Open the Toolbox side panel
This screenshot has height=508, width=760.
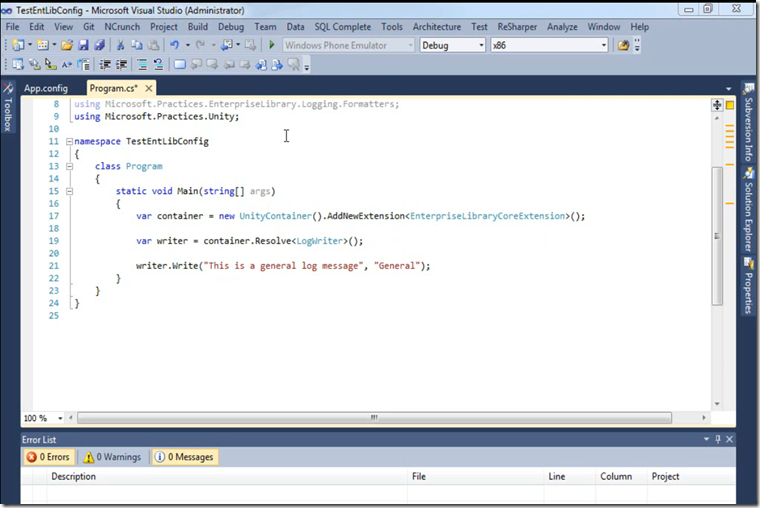click(x=8, y=107)
